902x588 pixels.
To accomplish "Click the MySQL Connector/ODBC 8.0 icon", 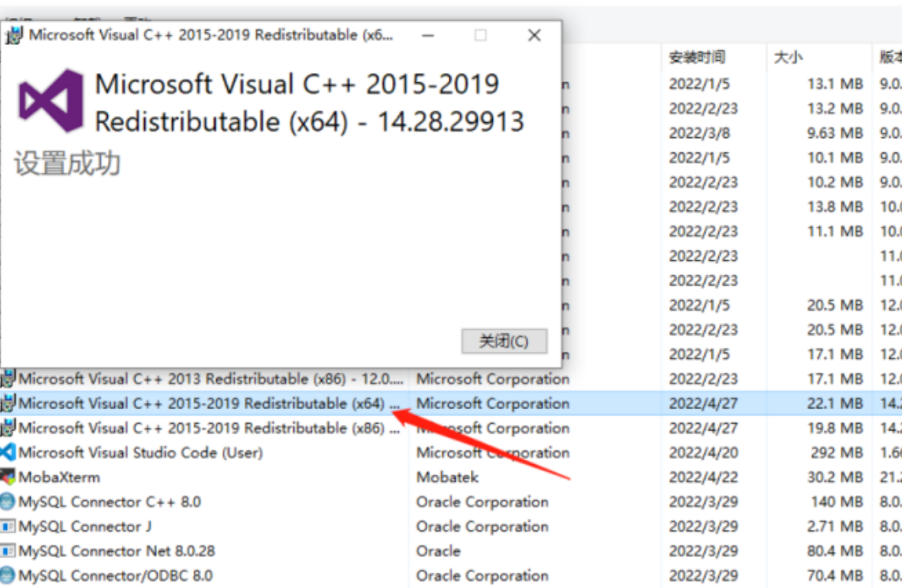I will pos(9,575).
